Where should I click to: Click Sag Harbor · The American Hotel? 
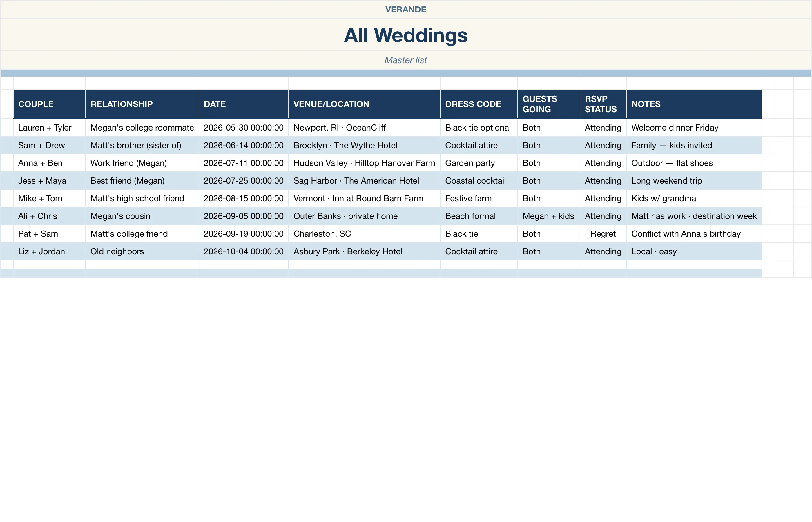(364, 181)
